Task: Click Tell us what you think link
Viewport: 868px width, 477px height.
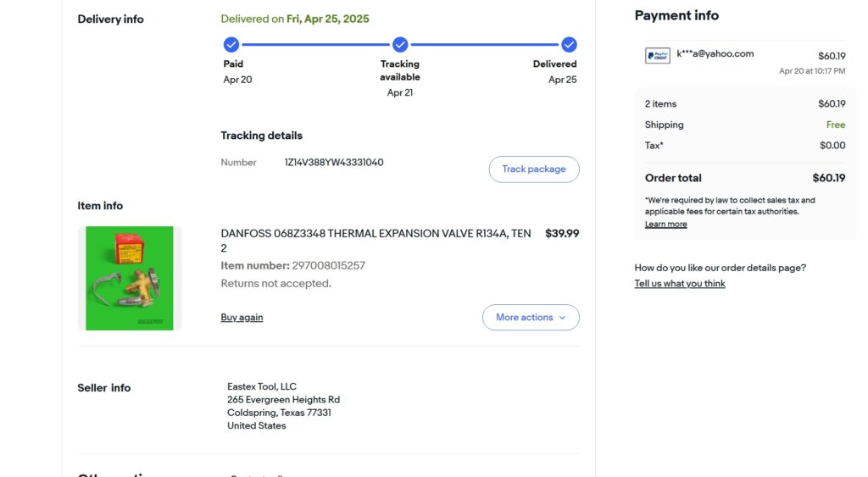Action: pos(679,283)
